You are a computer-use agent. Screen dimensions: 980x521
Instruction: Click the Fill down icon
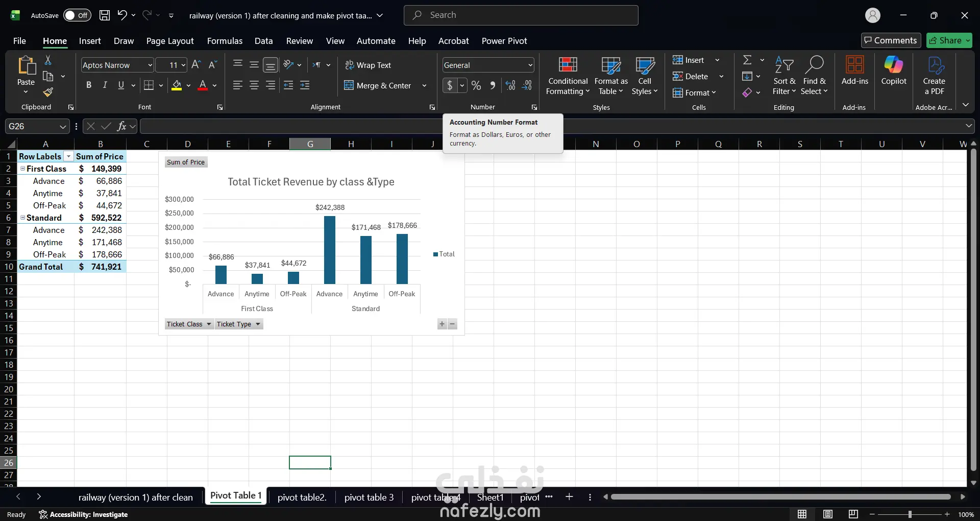[747, 76]
